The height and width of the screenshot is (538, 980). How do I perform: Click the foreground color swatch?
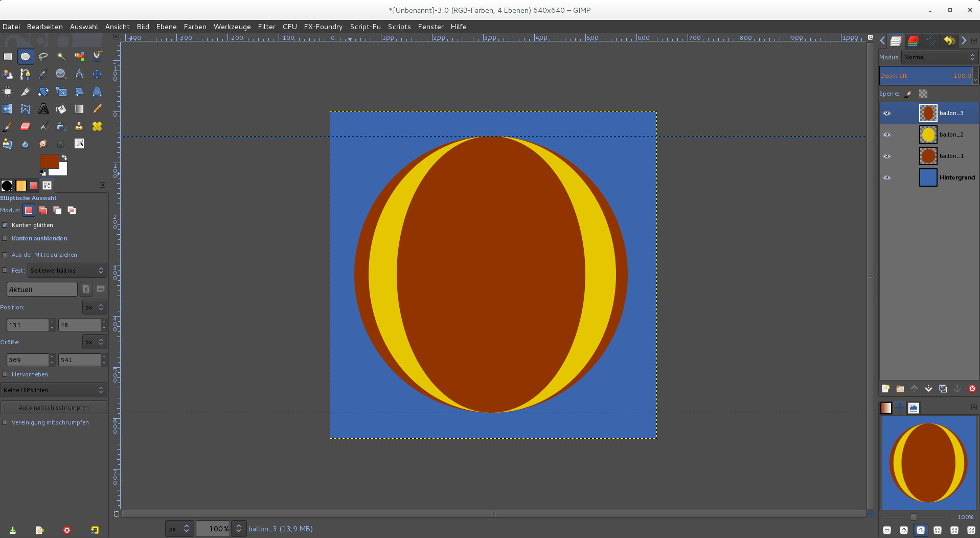click(48, 161)
